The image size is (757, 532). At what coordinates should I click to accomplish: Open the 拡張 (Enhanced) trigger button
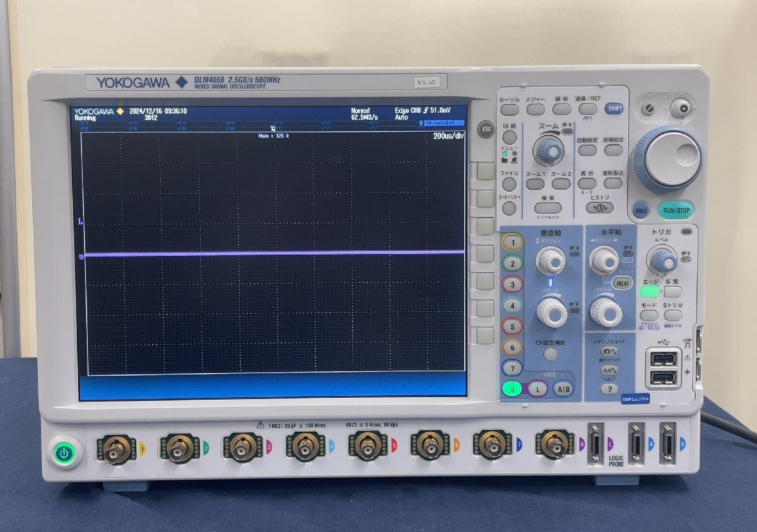pyautogui.click(x=673, y=292)
